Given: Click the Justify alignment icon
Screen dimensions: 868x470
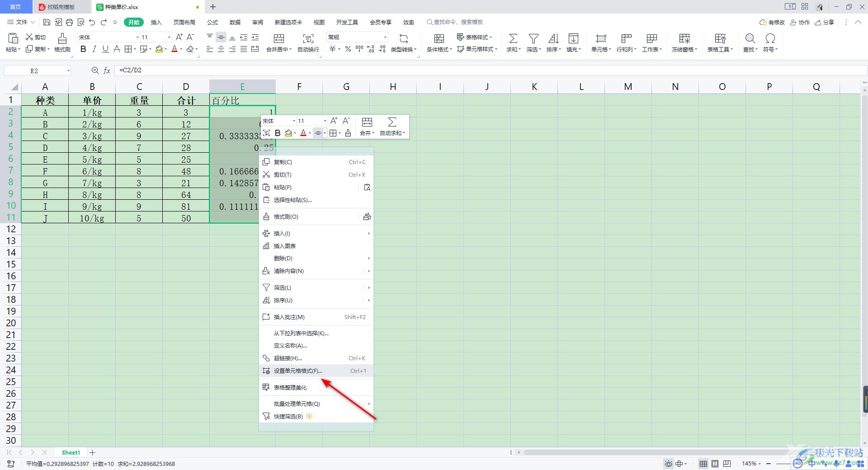Looking at the screenshot, I should 244,49.
